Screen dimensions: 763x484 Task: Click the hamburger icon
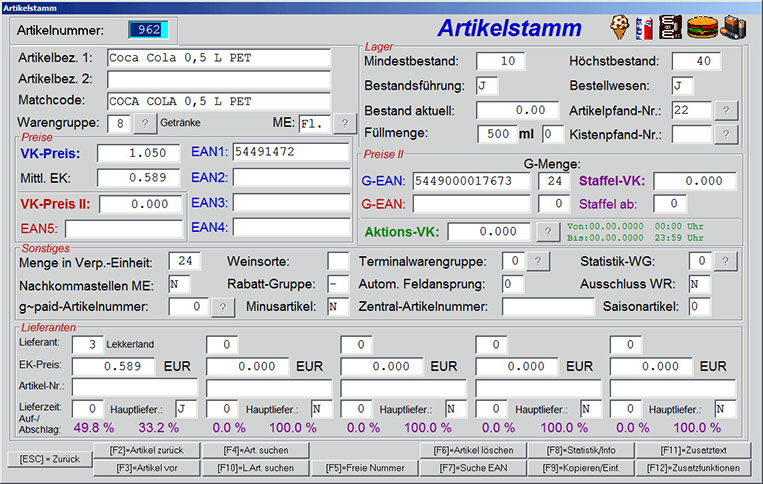coord(702,25)
